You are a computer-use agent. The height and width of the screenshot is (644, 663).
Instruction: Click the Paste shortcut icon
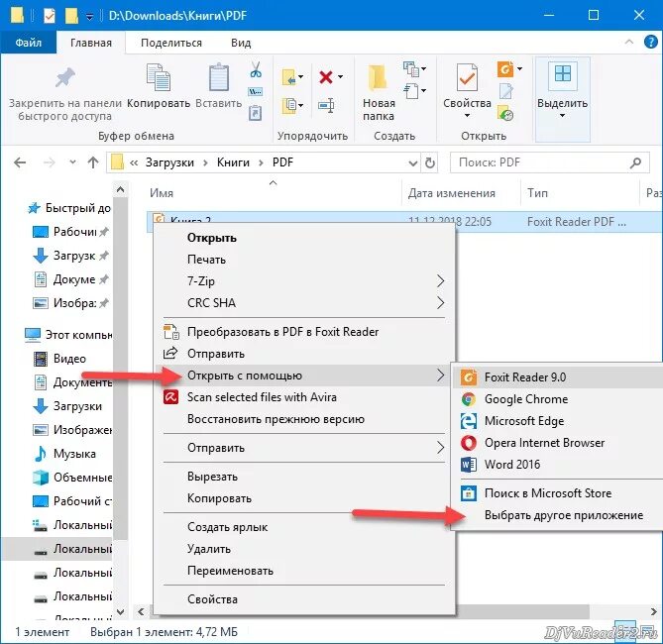coord(255,113)
